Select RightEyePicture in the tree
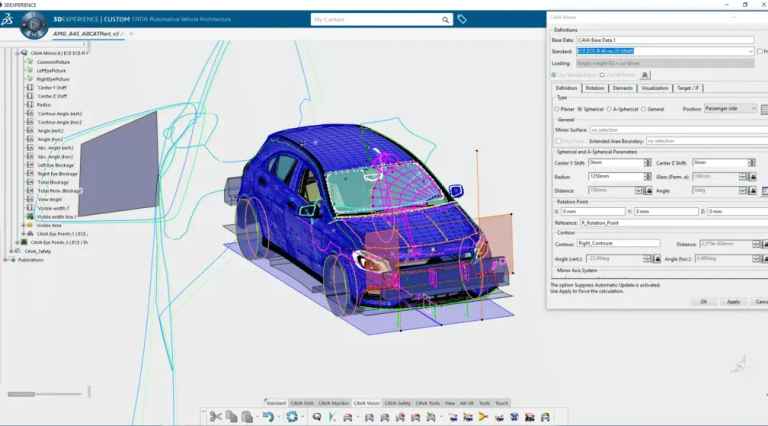The image size is (768, 426). click(55, 79)
